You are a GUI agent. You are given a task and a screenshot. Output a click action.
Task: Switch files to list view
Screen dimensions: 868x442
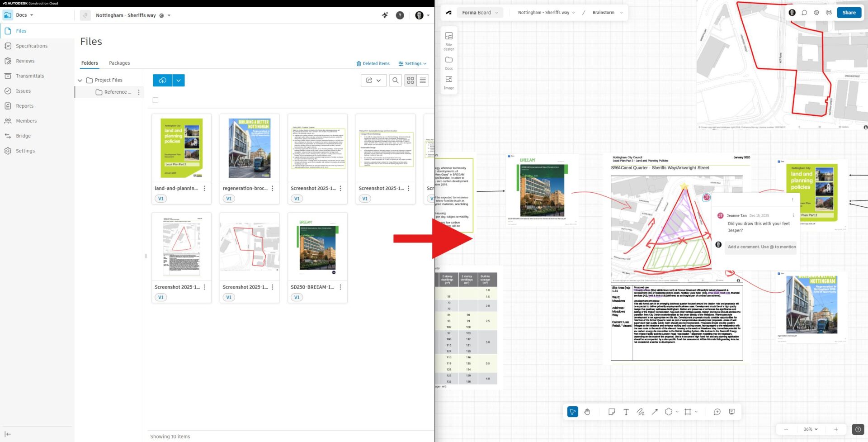tap(423, 81)
